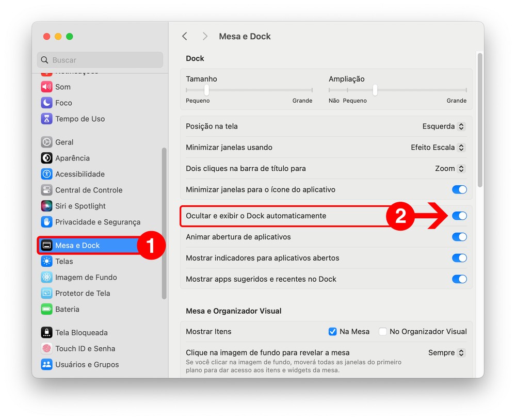Toggle Animar abertura de aplicativos switch
Screen dimensions: 516x420
click(x=459, y=237)
